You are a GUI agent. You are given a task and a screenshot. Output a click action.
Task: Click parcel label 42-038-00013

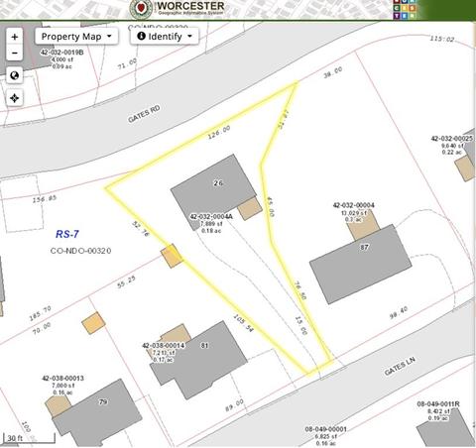(62, 379)
